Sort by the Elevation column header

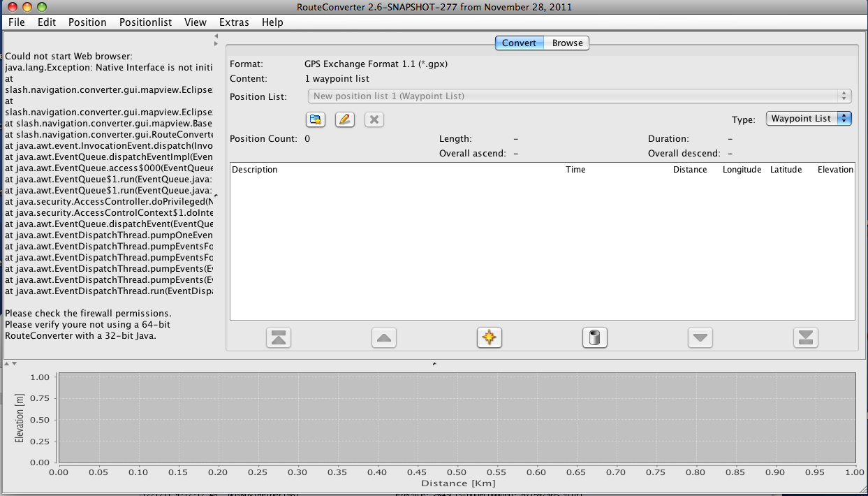click(835, 170)
